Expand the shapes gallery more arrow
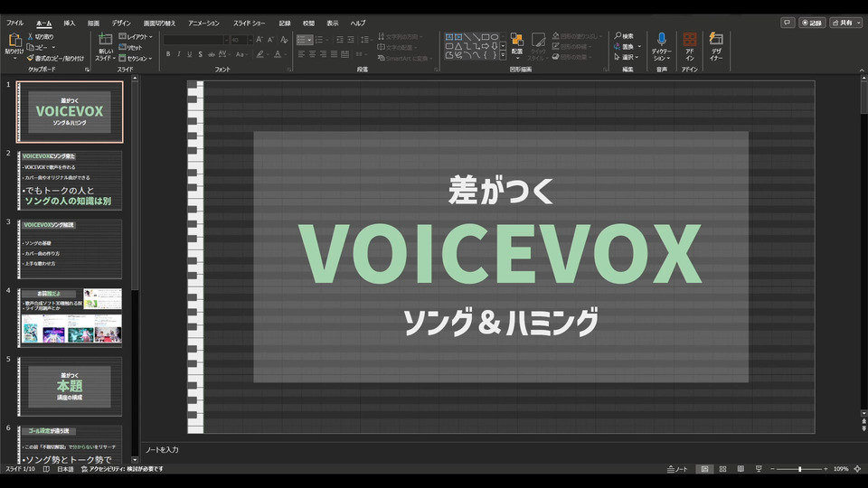Image resolution: width=868 pixels, height=488 pixels. (x=503, y=55)
